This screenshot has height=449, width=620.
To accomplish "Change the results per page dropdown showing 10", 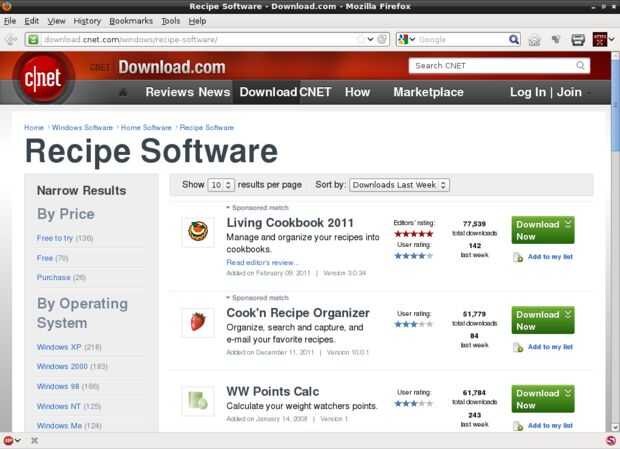I will 221,185.
